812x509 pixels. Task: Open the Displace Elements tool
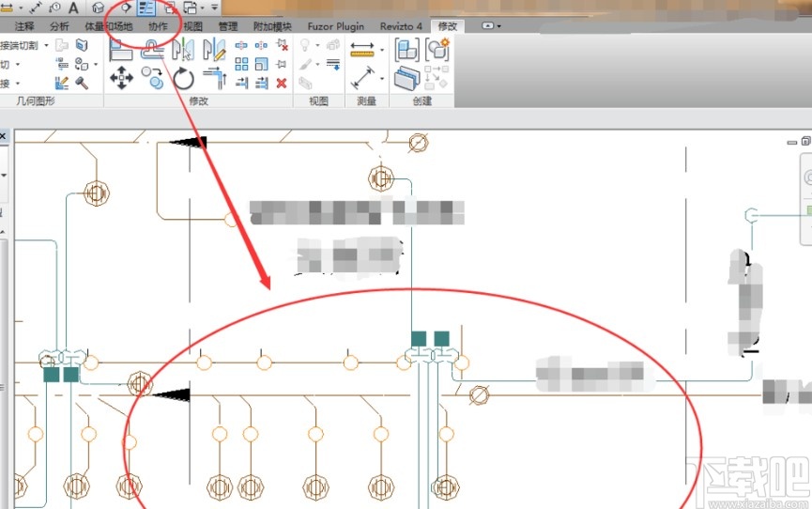[333, 45]
